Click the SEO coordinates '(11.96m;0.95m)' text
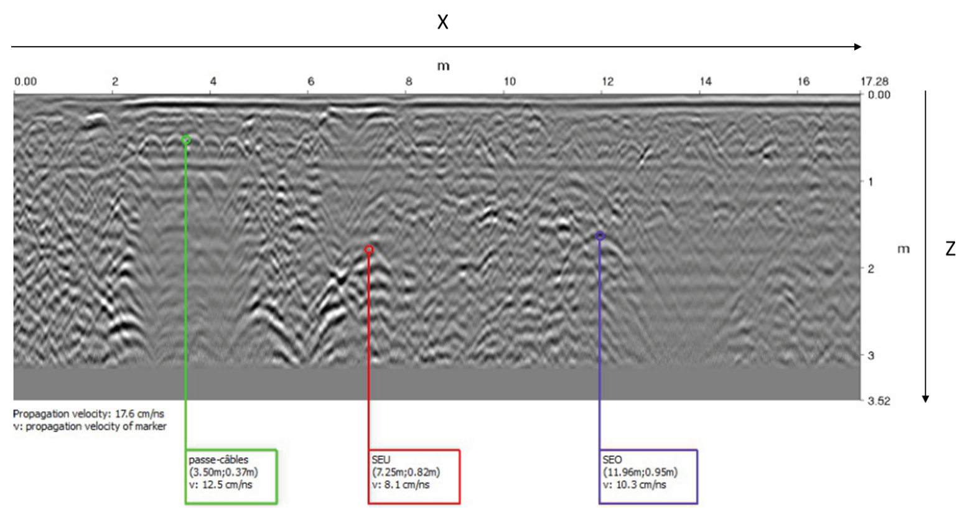 point(640,473)
